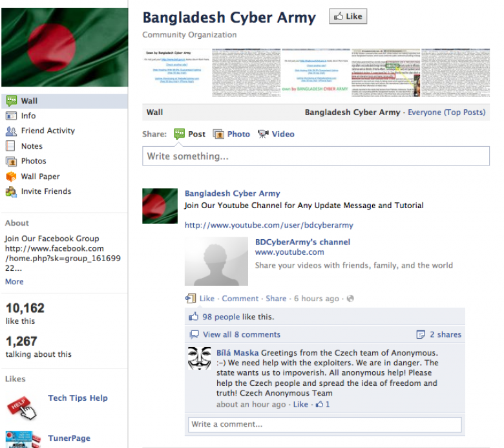The width and height of the screenshot is (504, 448).
Task: Click the globe privacy icon under post
Action: [350, 299]
